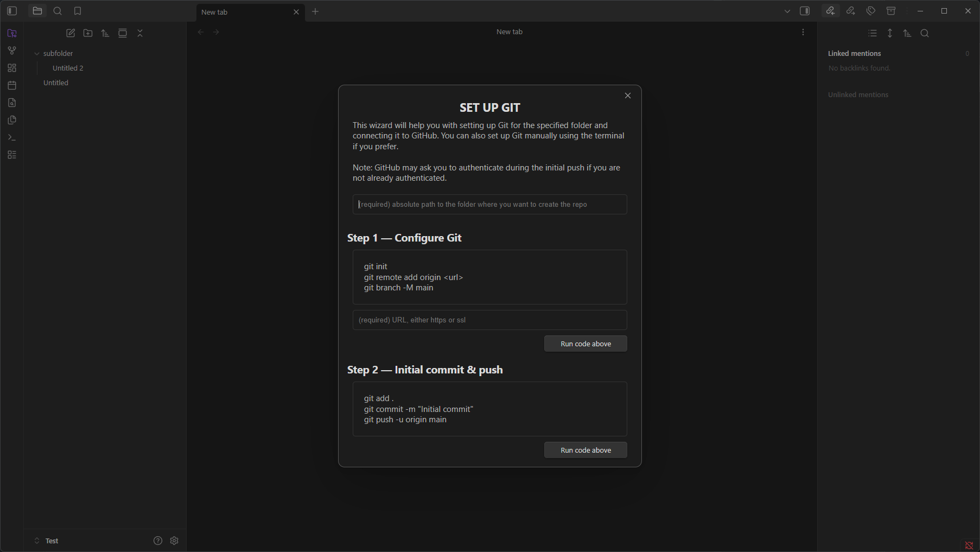
Task: Click the auto-reveal current file icon
Action: [x=123, y=33]
